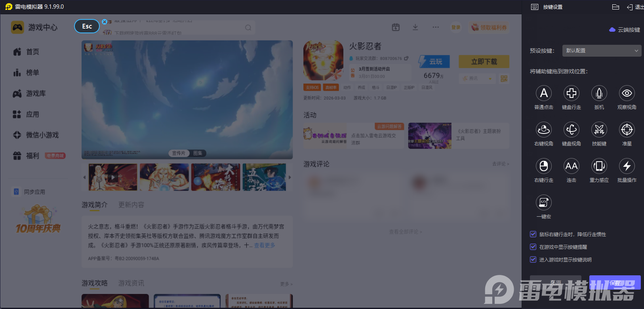Pick the 准星 crosshair icon
644x309 pixels.
627,130
